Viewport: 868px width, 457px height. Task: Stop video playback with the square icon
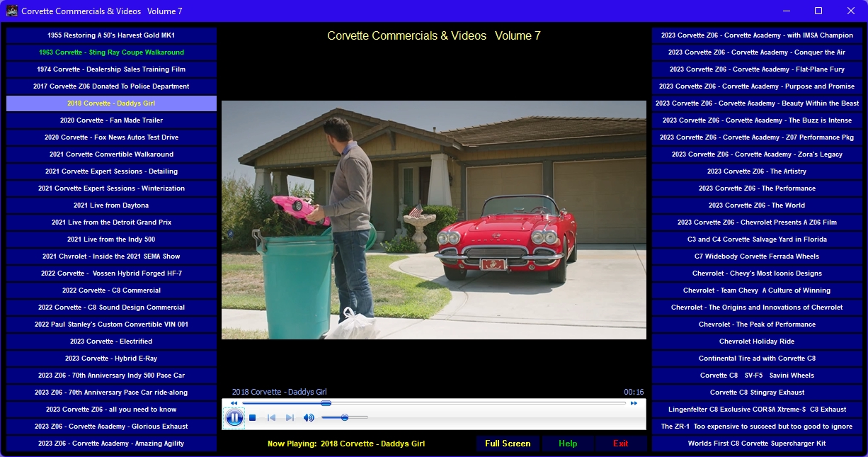[x=252, y=418]
